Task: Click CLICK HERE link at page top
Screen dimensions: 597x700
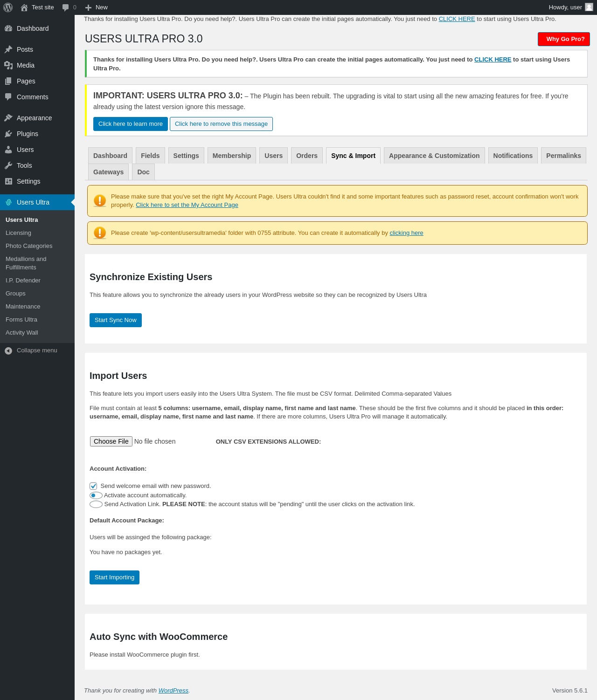Action: click(x=457, y=19)
